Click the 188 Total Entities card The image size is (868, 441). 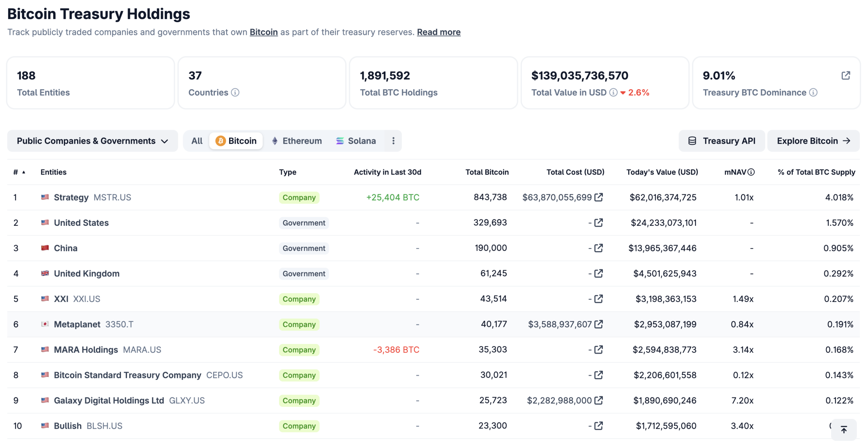coord(91,83)
